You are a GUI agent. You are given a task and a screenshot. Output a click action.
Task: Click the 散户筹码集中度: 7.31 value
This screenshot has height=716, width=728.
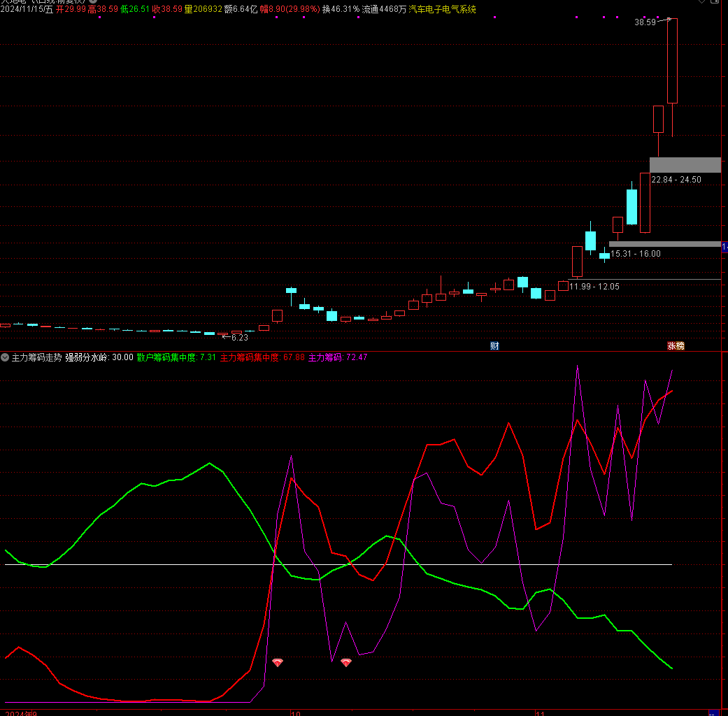[x=176, y=357]
